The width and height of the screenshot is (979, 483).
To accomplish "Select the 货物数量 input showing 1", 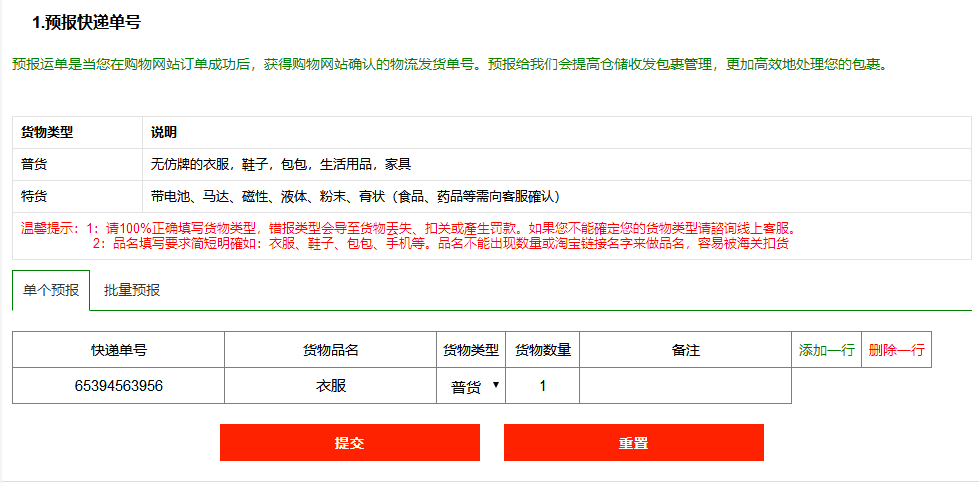I will 542,386.
